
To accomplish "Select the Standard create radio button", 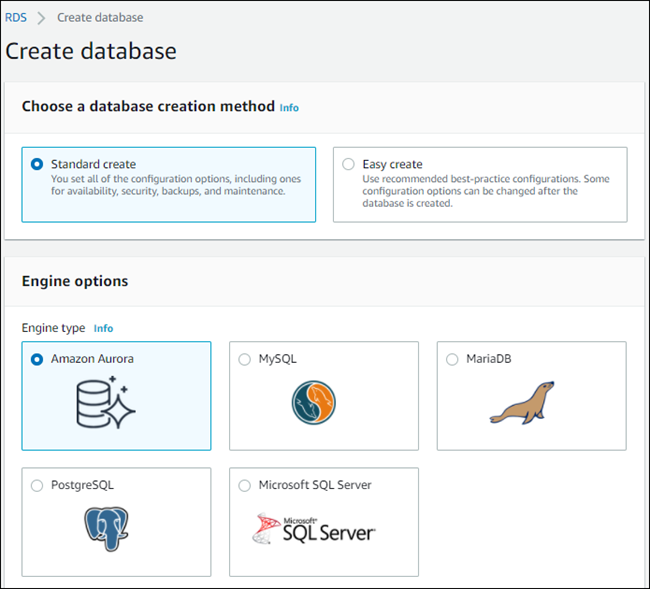I will 37,164.
